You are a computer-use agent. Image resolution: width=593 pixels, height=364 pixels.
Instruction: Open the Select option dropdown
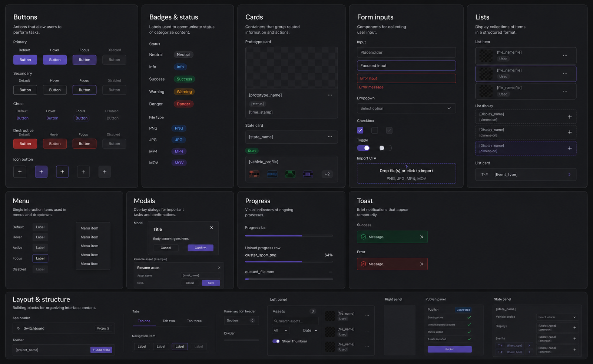tap(406, 108)
